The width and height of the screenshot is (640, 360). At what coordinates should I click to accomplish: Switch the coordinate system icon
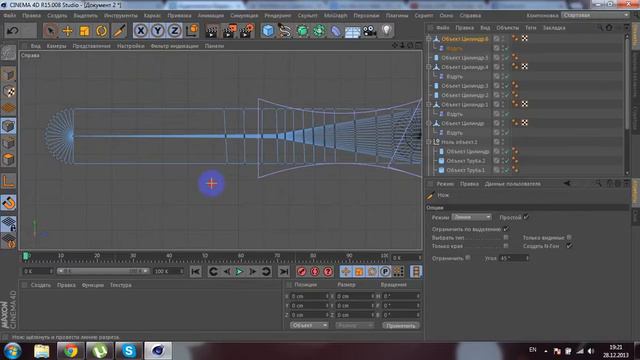[x=192, y=31]
